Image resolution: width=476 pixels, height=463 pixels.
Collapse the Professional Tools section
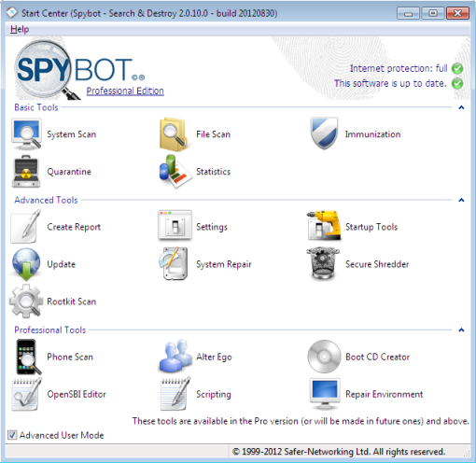pos(461,330)
